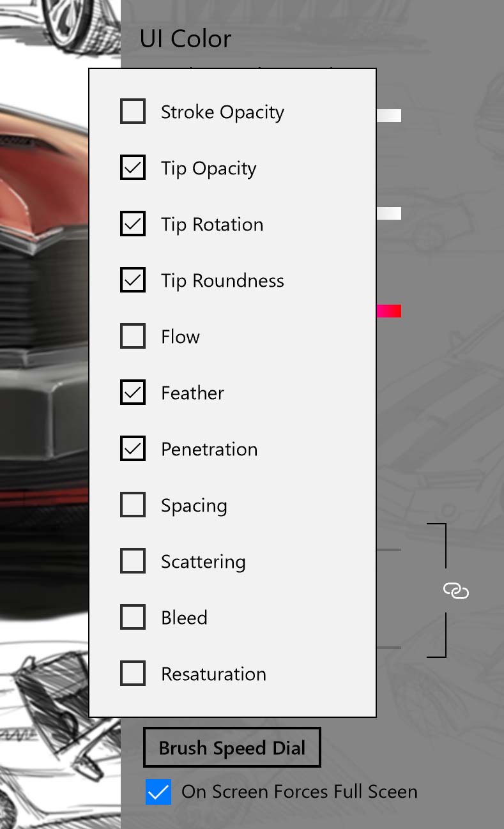
Task: Select the Resaturation label text
Action: tap(213, 674)
